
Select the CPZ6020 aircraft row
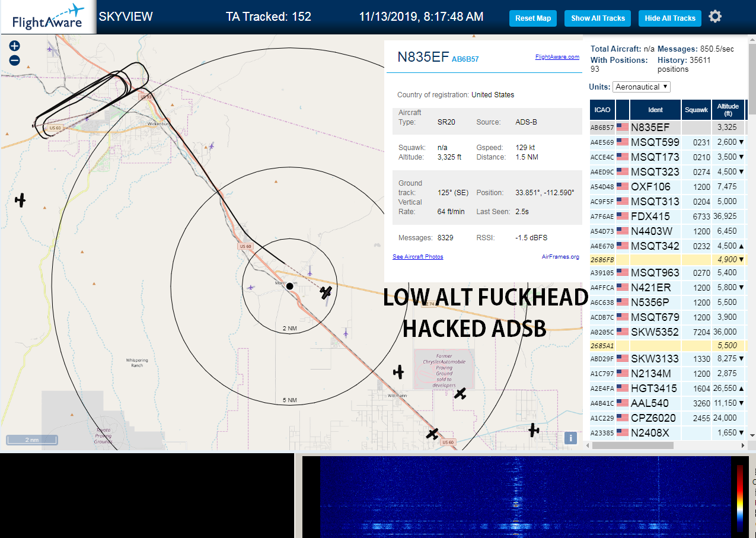pyautogui.click(x=668, y=418)
